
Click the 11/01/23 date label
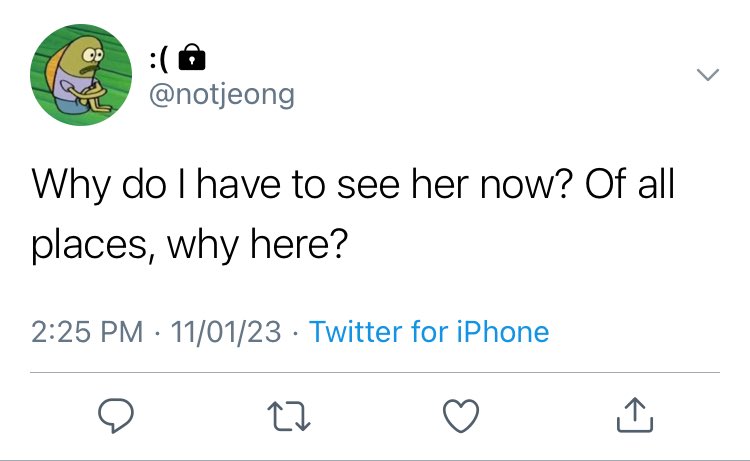click(226, 331)
